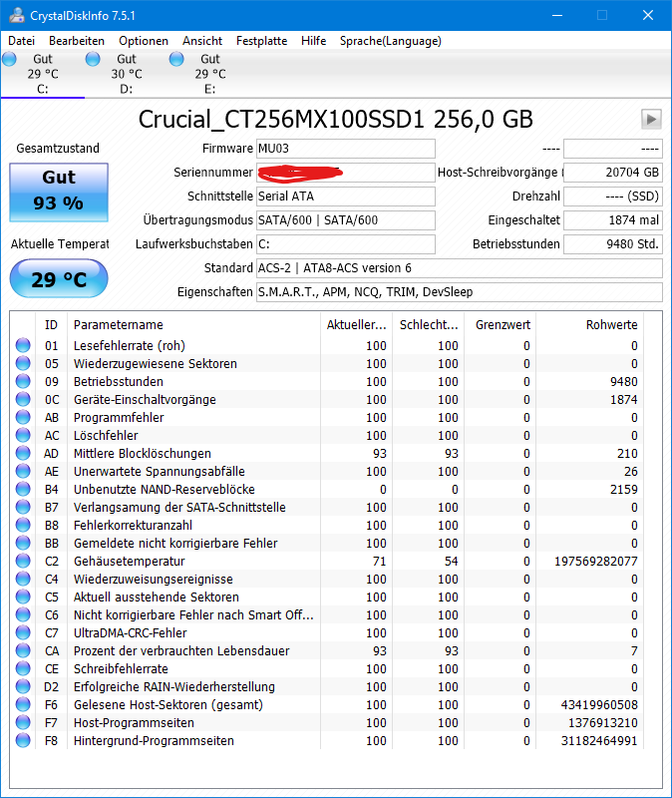This screenshot has width=672, height=798.
Task: Click the Grenzwert column header
Action: 501,325
